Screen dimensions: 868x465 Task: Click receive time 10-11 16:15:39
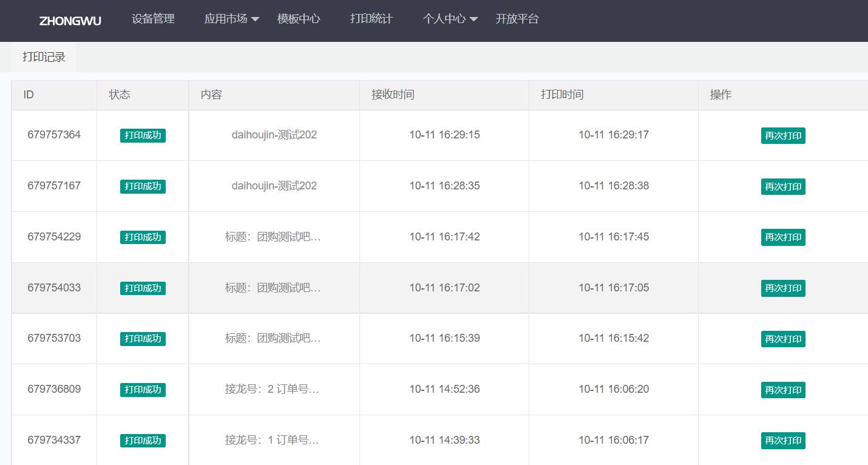pyautogui.click(x=444, y=338)
